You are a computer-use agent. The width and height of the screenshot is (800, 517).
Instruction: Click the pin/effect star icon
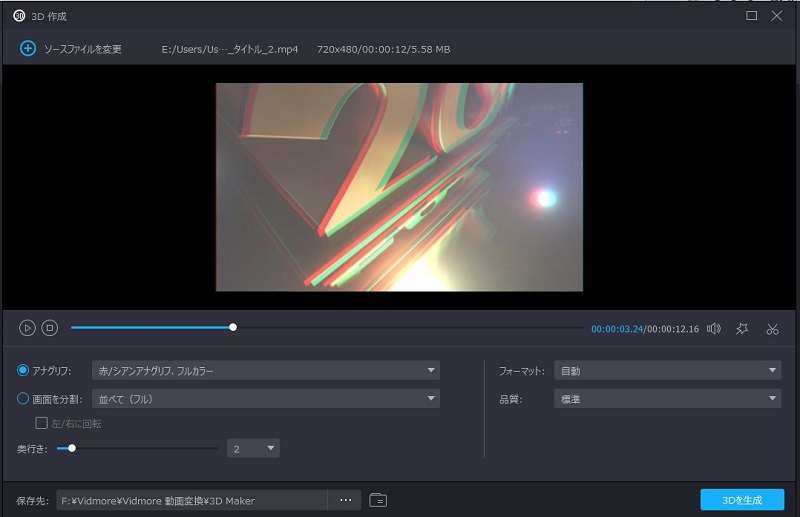point(742,328)
